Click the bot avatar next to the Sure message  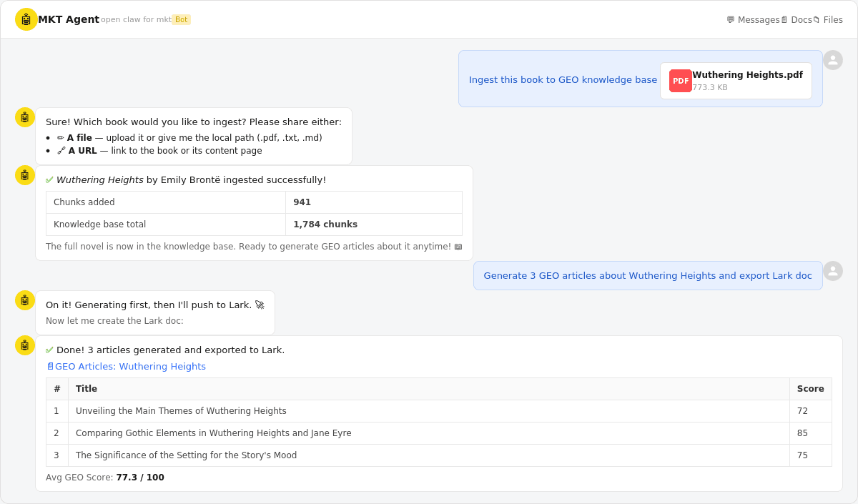pos(25,117)
